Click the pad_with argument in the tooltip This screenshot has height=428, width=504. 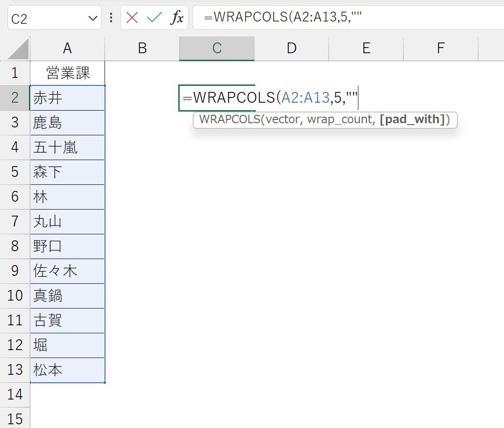412,119
